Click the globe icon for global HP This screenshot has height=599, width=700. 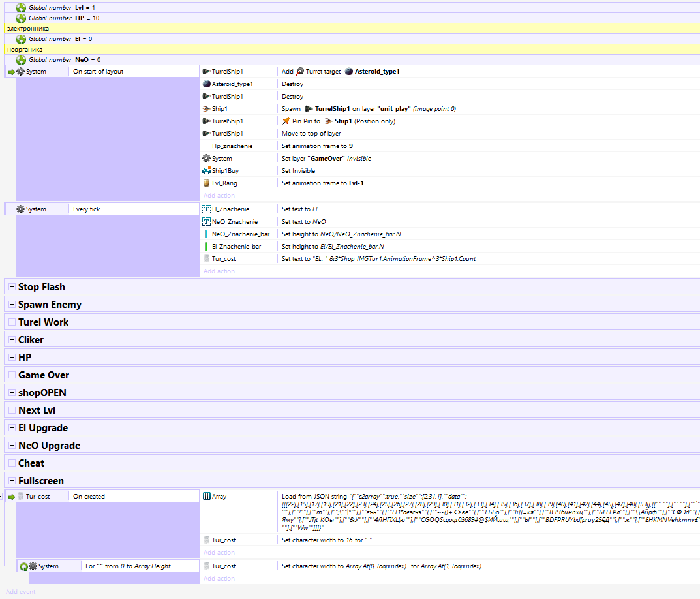21,18
